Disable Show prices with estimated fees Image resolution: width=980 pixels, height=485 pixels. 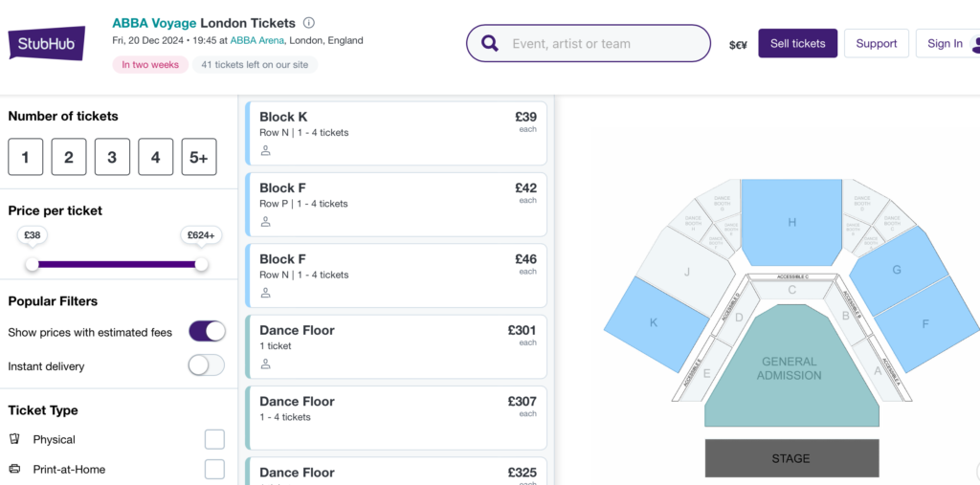point(207,332)
